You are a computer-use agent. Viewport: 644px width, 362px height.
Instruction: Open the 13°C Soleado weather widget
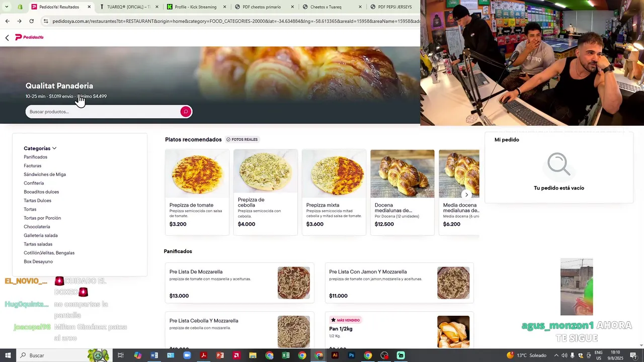pyautogui.click(x=527, y=355)
